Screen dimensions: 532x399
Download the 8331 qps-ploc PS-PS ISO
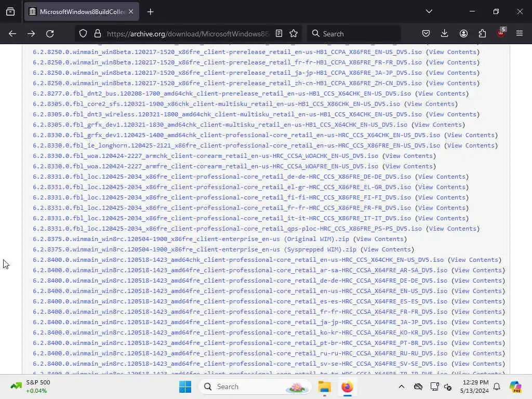tap(227, 229)
